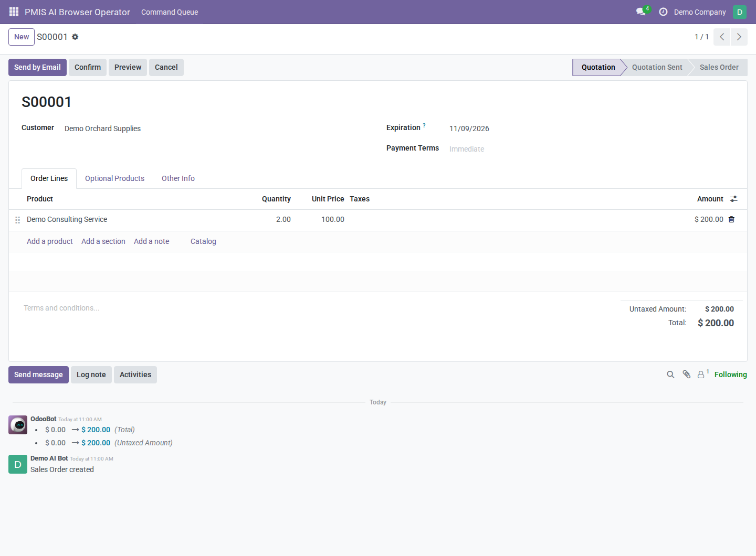Open the conversations message icon
Image resolution: width=756 pixels, height=556 pixels.
pyautogui.click(x=641, y=12)
